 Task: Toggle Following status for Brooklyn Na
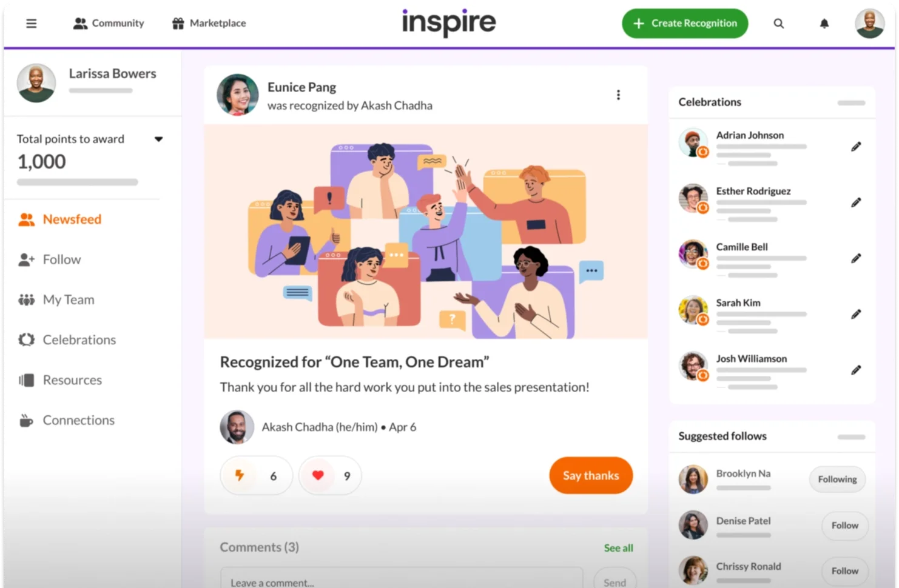point(837,479)
